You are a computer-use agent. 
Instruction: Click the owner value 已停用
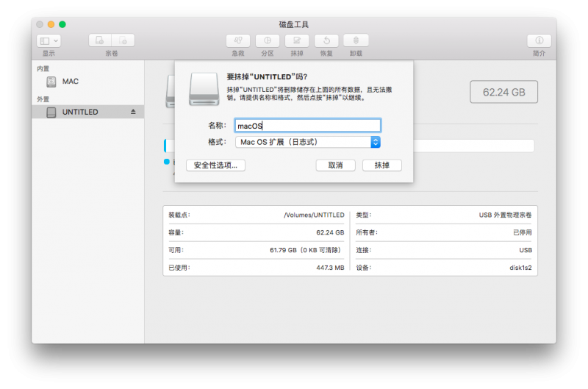coord(523,232)
